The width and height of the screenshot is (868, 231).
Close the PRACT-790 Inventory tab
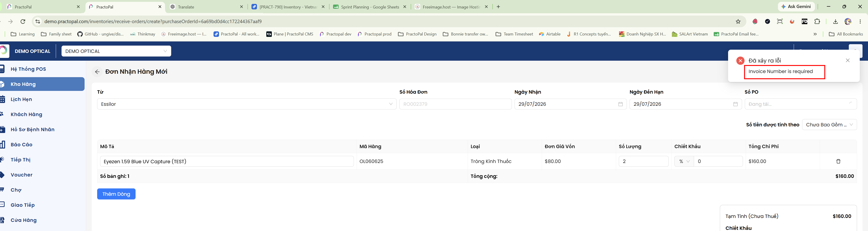(323, 7)
